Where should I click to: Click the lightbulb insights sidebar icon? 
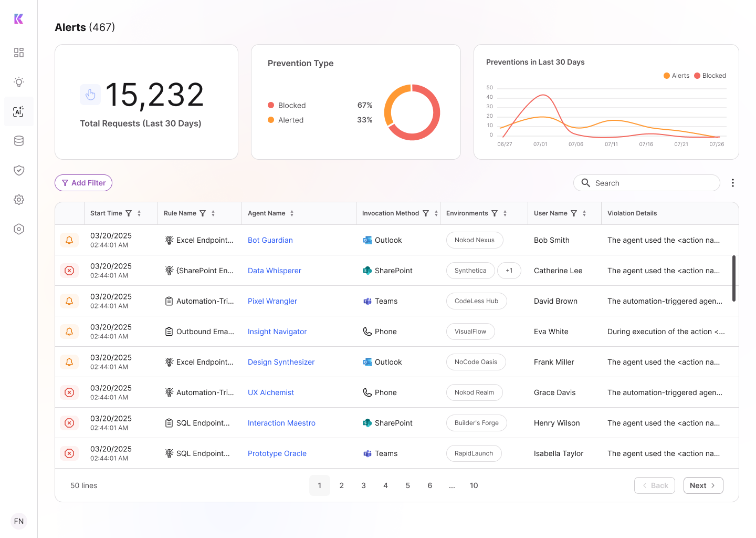tap(19, 82)
